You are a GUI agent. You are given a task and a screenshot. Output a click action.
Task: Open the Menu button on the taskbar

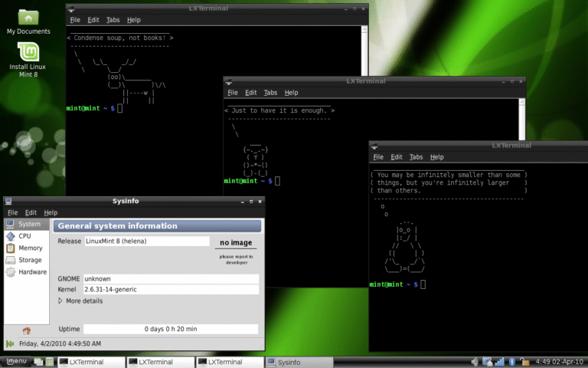(x=17, y=361)
